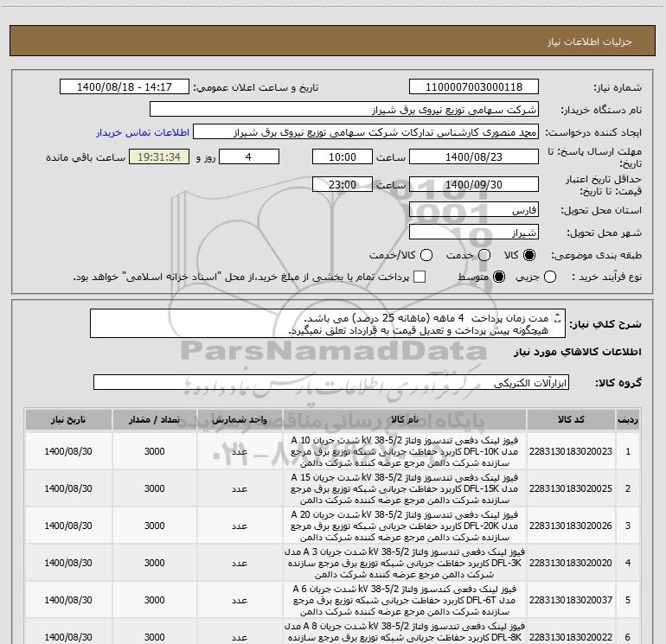This screenshot has width=666, height=644.
Task: Click product code 2283130183020022
Action: point(571,637)
